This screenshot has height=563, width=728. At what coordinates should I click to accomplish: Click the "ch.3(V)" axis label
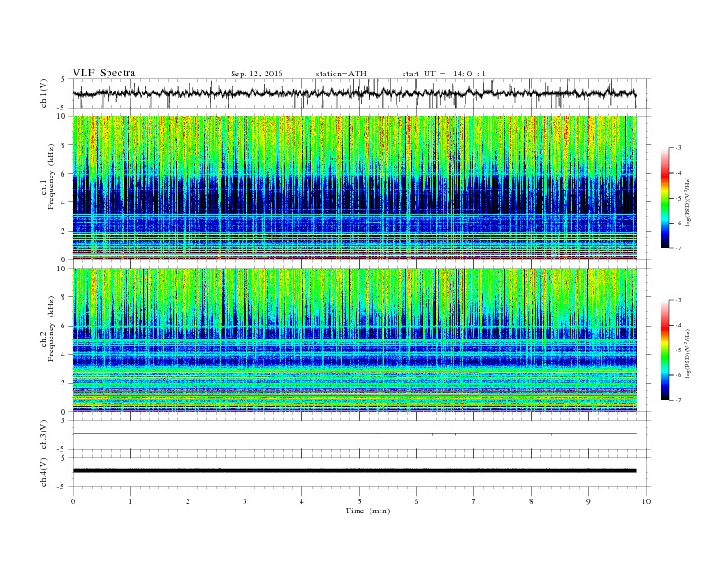point(44,435)
